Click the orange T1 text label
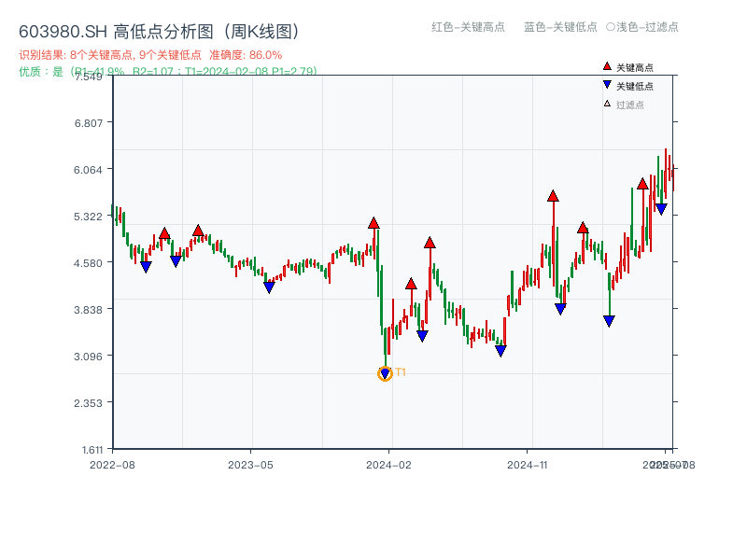This screenshot has height=560, width=747. [401, 372]
